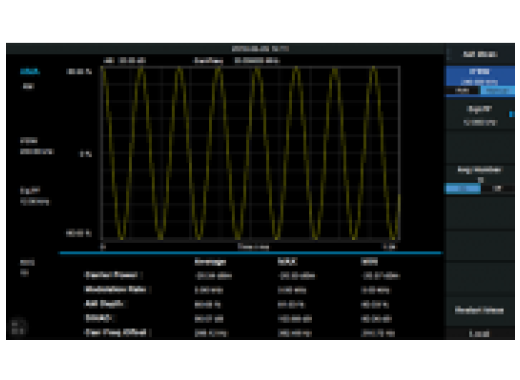Screen dimensions: 520x380
Task: Set IFBW mode to Manual
Action: point(497,90)
